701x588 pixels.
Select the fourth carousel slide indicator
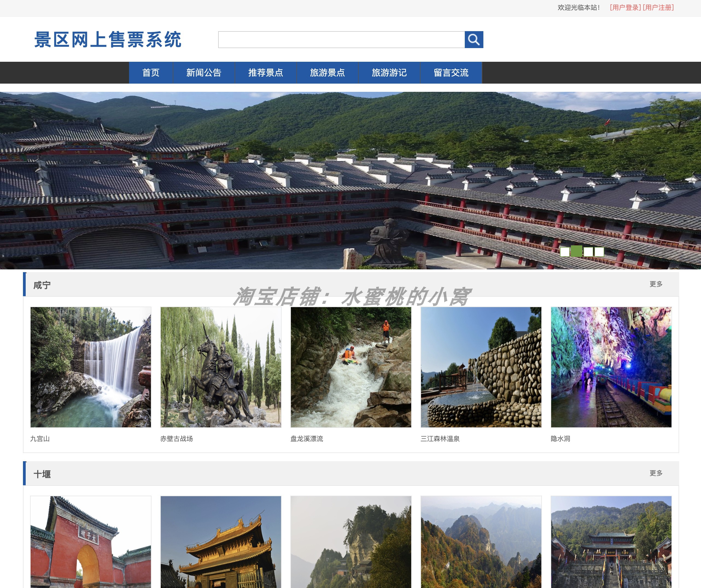[599, 251]
